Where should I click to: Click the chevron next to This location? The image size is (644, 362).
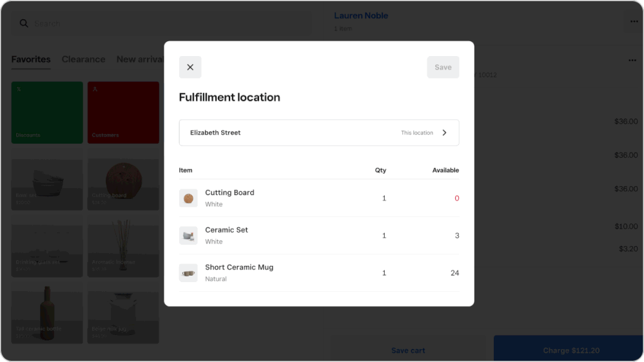444,133
